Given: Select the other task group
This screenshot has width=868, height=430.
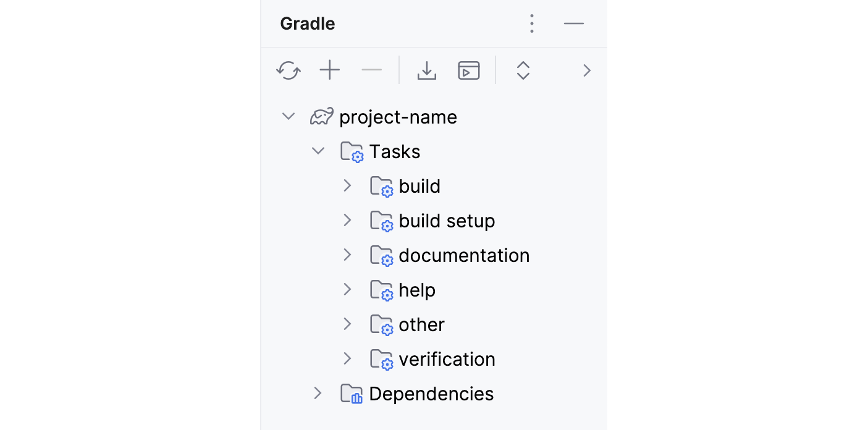Looking at the screenshot, I should pos(421,324).
